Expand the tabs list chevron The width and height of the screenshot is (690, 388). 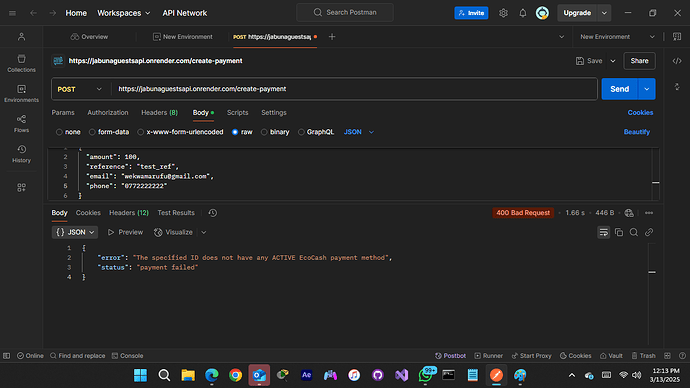pyautogui.click(x=561, y=37)
